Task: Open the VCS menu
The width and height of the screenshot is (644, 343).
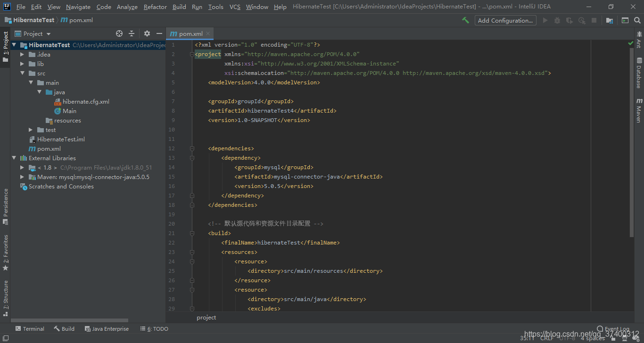Action: point(235,7)
